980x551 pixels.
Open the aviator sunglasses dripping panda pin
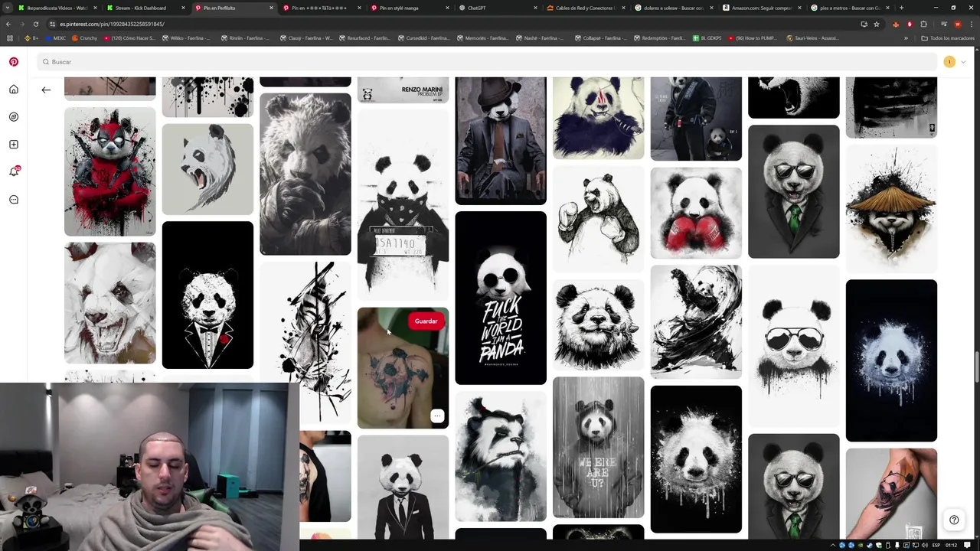pos(793,346)
